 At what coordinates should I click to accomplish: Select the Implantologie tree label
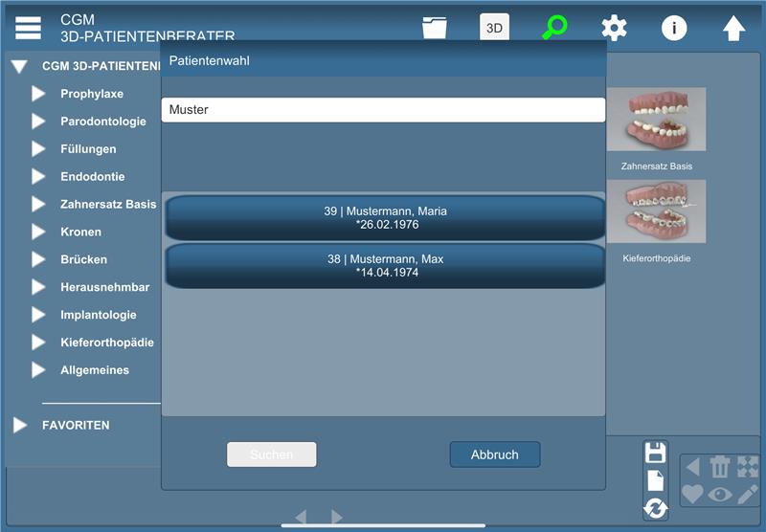pos(99,315)
